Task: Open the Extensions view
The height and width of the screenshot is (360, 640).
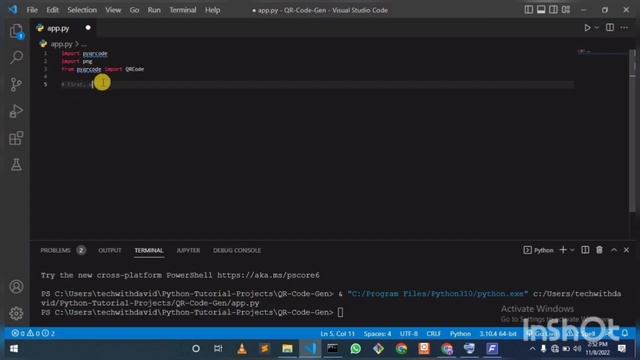Action: (16, 138)
